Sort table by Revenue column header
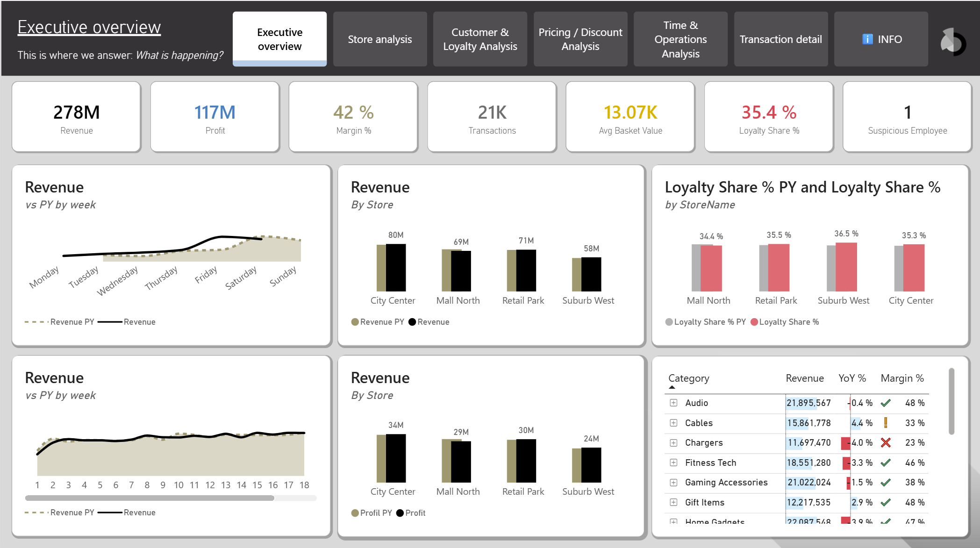Image resolution: width=980 pixels, height=548 pixels. [805, 378]
